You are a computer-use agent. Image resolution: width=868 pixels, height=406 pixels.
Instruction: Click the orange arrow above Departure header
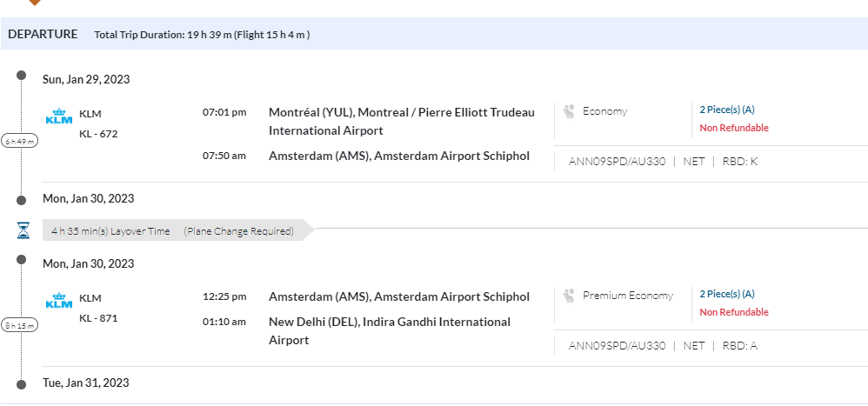point(33,3)
